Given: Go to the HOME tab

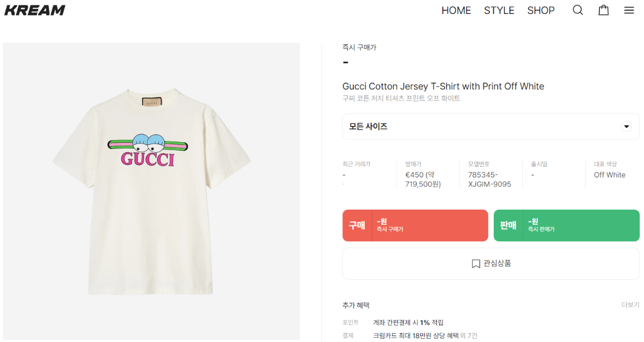Looking at the screenshot, I should pyautogui.click(x=456, y=11).
